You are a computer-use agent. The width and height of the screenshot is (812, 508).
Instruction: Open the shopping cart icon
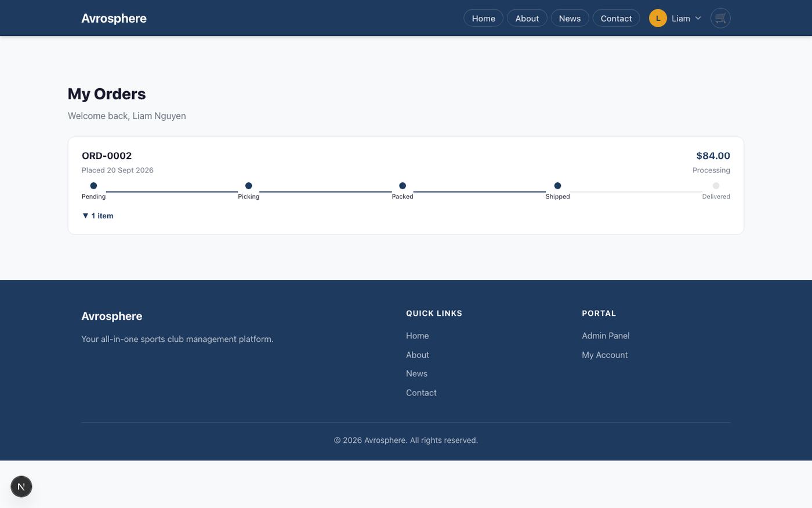[x=720, y=18]
